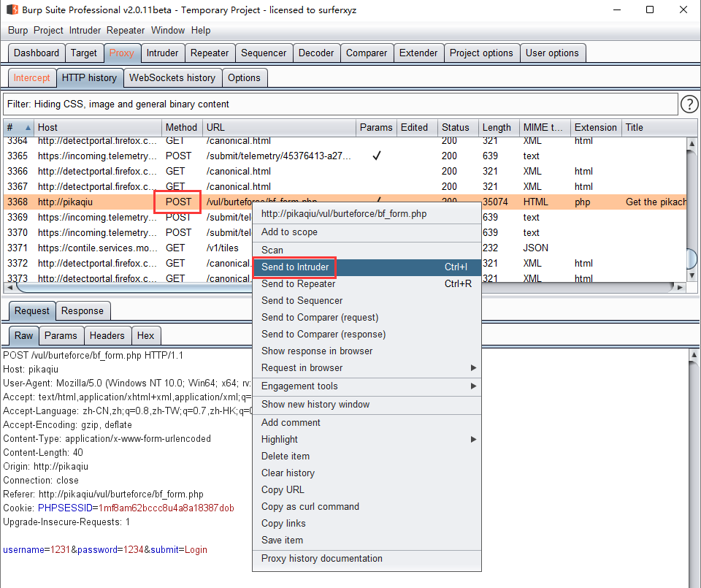701x588 pixels.
Task: Open WebSockets history sub-tab
Action: 172,78
